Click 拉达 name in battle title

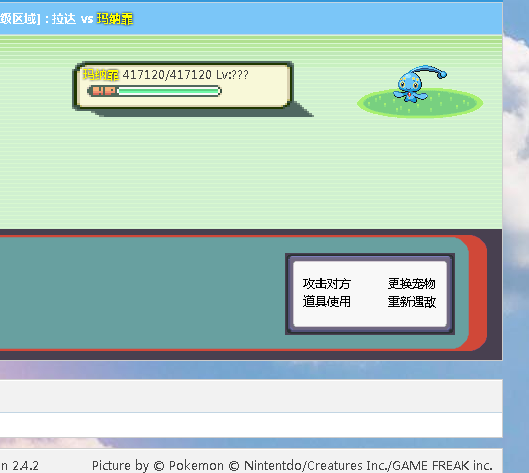pyautogui.click(x=64, y=19)
